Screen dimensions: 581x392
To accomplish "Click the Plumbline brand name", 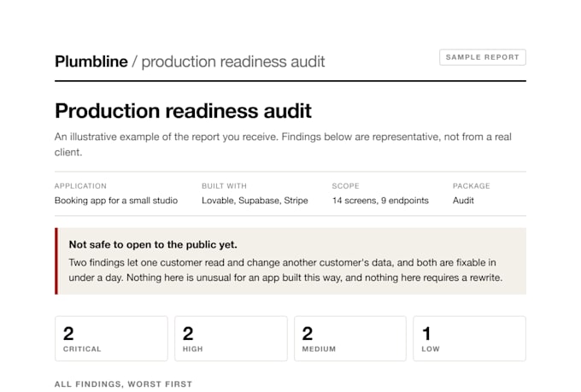I will pyautogui.click(x=91, y=61).
